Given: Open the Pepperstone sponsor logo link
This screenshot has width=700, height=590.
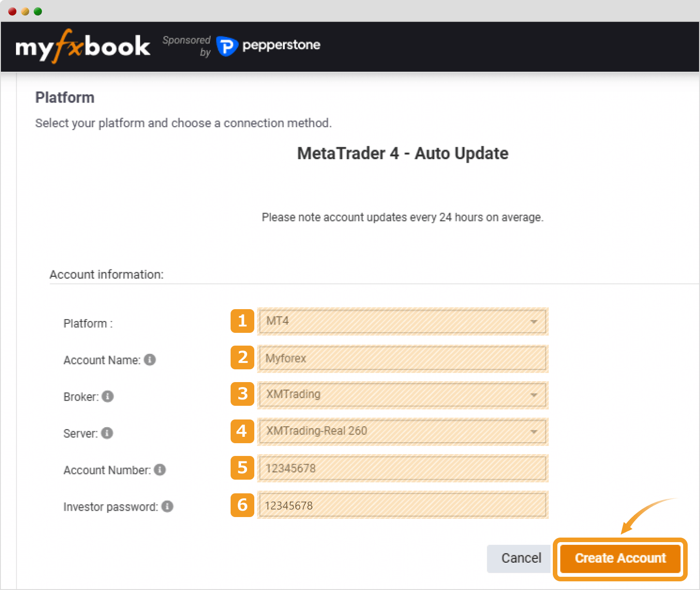Looking at the screenshot, I should coord(268,46).
